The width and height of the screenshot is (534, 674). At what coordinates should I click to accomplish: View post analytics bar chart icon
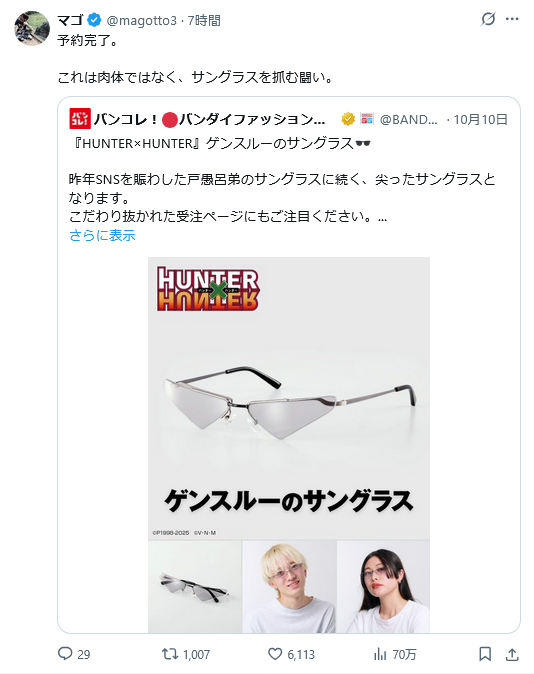pyautogui.click(x=380, y=654)
